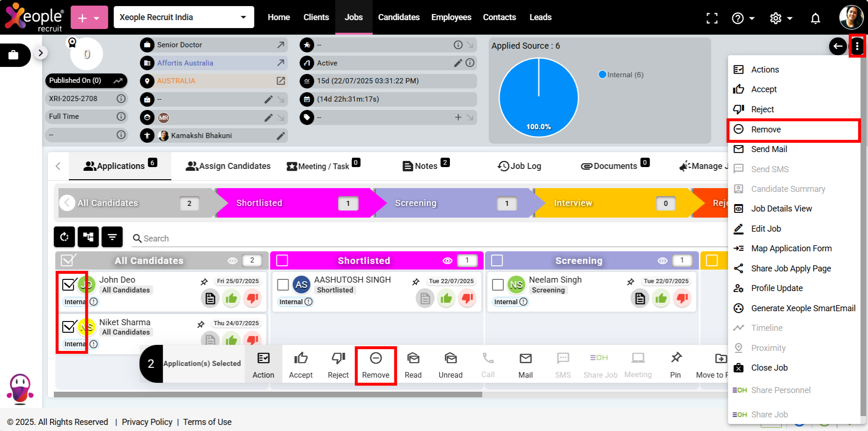Mark selected as Read in action bar

point(413,365)
